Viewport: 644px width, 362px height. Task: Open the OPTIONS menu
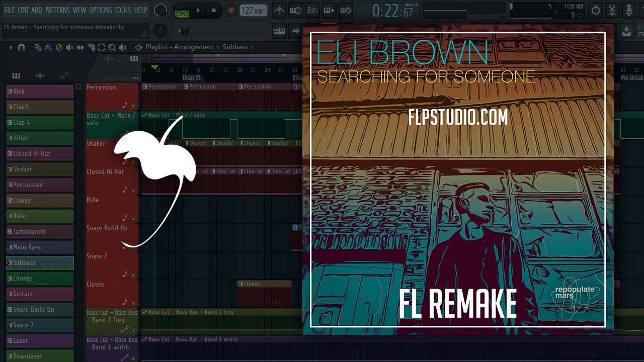pos(101,10)
